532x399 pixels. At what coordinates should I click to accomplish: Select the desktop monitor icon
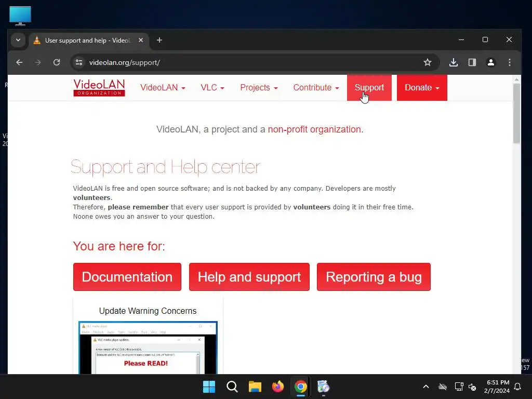point(20,16)
